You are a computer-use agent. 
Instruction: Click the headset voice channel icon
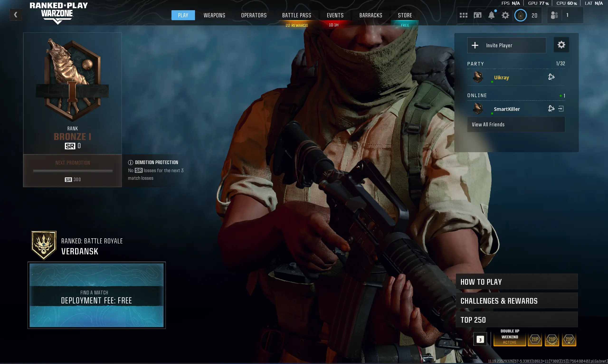(478, 15)
